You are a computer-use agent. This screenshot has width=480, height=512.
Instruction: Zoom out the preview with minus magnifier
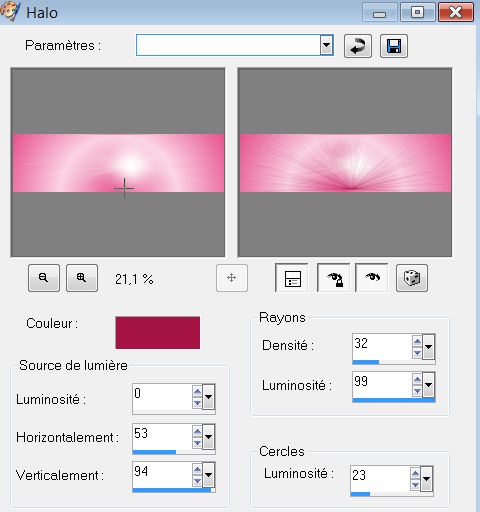44,278
